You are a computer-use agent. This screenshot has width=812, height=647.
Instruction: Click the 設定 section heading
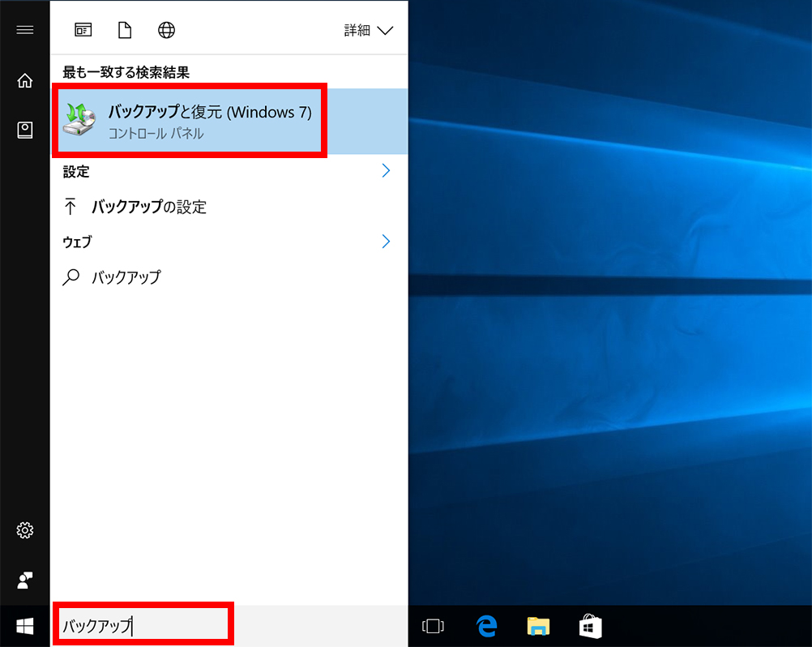point(75,171)
